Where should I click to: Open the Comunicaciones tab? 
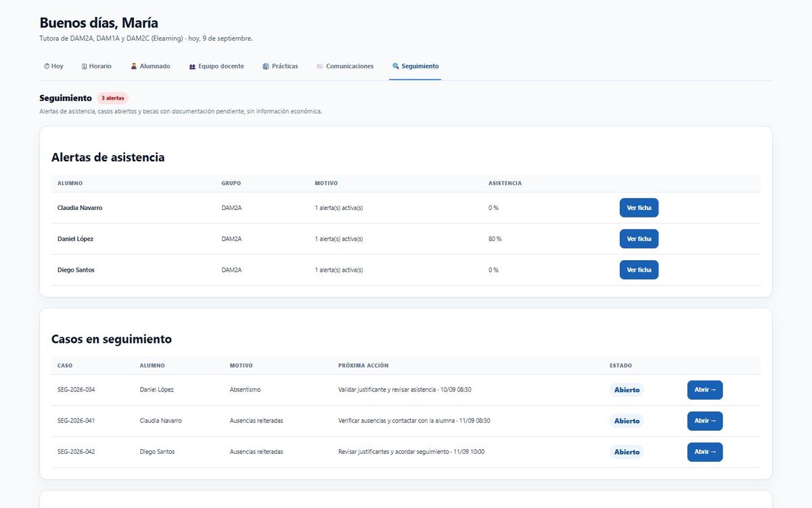click(x=345, y=66)
